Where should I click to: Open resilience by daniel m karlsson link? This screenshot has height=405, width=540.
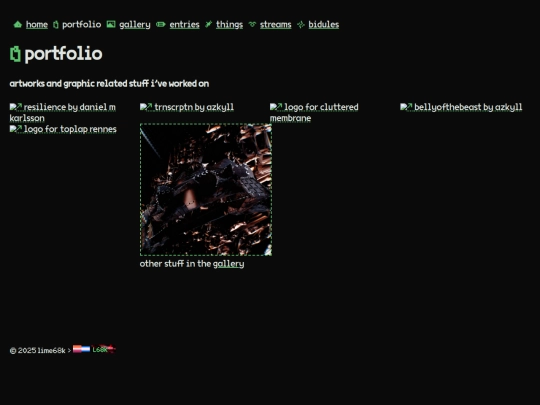(x=63, y=113)
